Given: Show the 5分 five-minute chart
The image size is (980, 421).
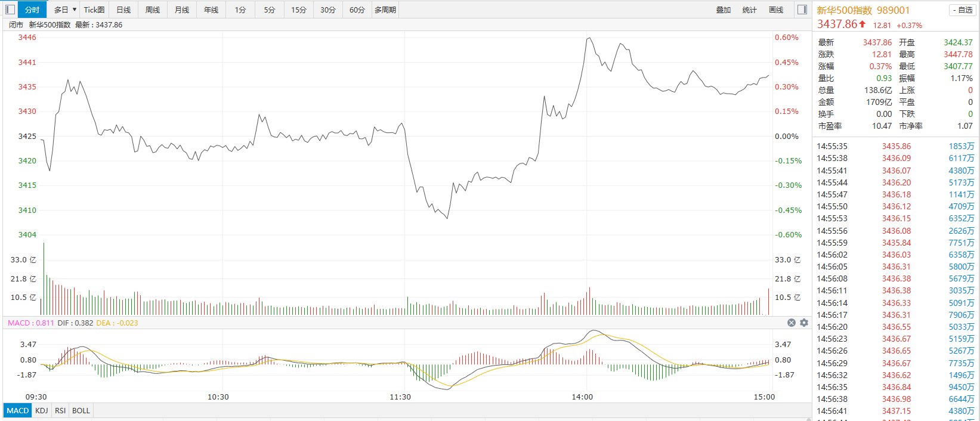Looking at the screenshot, I should pyautogui.click(x=270, y=10).
